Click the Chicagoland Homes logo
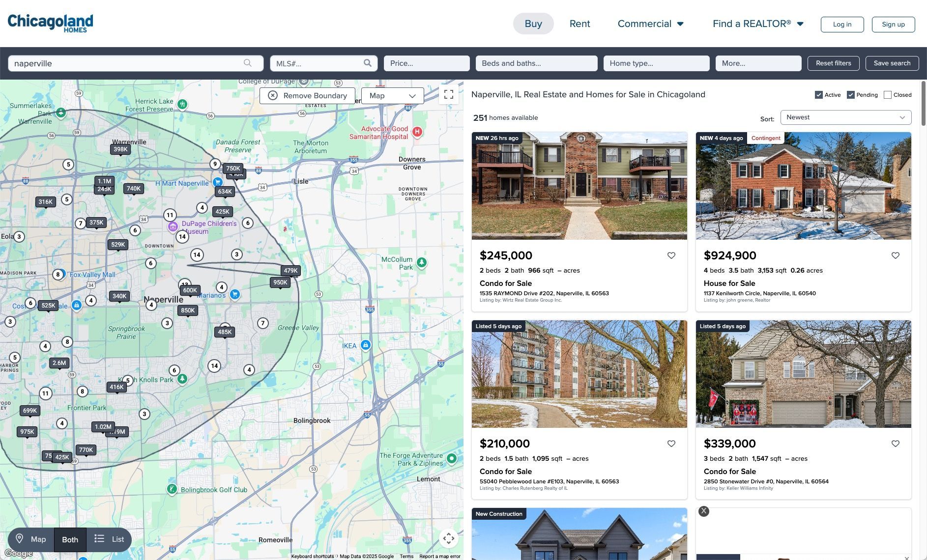This screenshot has height=560, width=927. [x=50, y=23]
